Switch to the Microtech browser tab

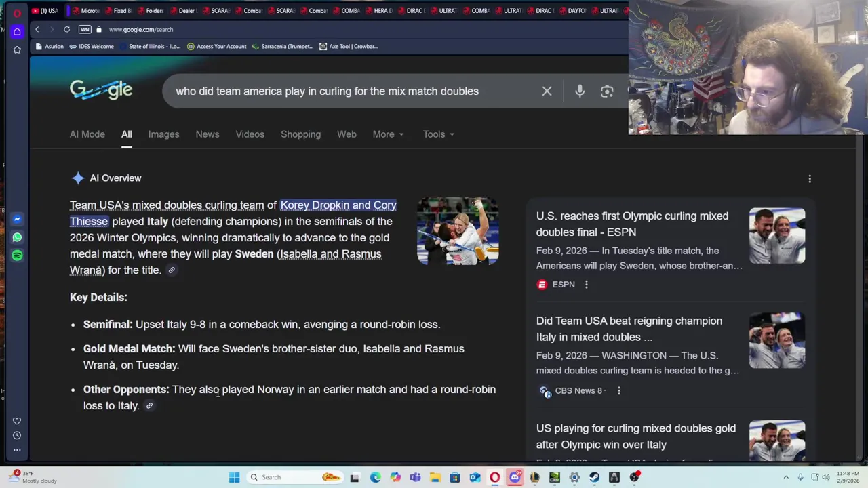point(85,11)
